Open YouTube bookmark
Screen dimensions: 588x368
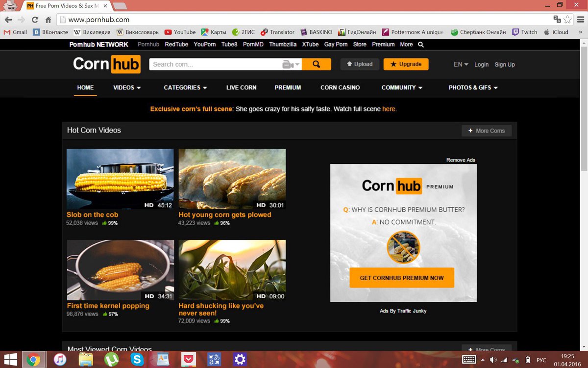180,32
